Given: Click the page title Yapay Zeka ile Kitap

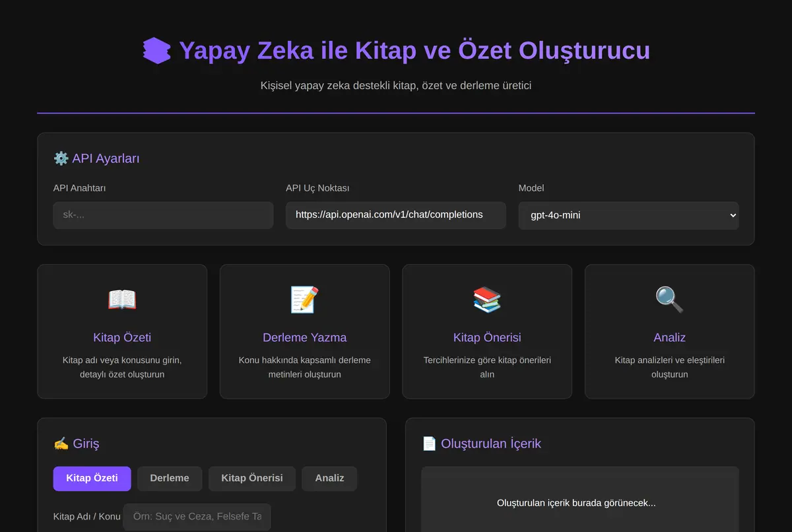Looking at the screenshot, I should 414,51.
